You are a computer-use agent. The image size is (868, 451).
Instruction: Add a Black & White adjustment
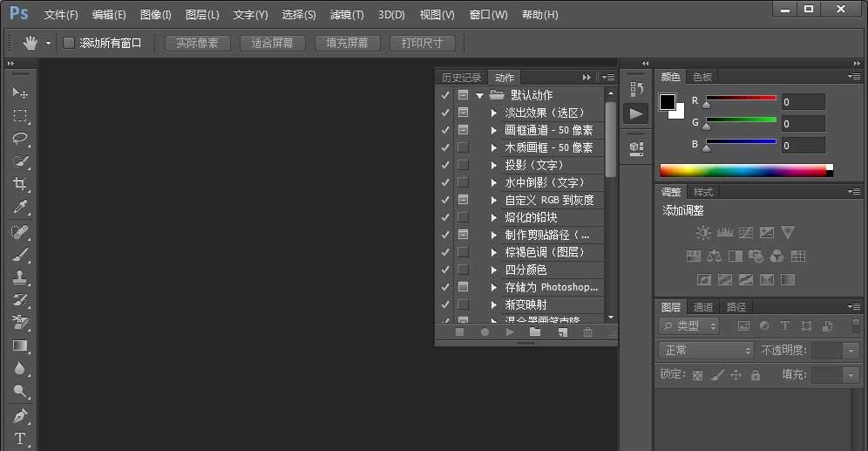(736, 256)
